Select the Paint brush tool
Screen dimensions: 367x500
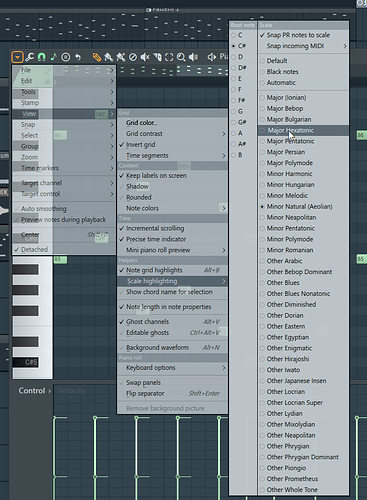pos(108,57)
